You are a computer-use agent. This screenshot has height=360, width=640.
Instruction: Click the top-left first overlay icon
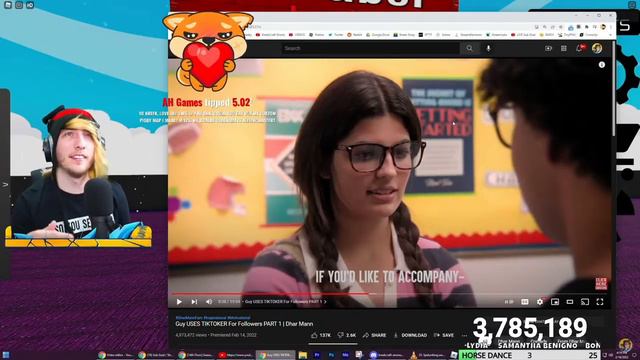pyautogui.click(x=8, y=5)
